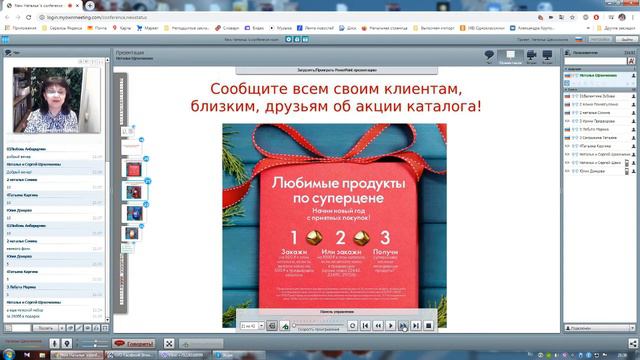The height and width of the screenshot is (360, 640).
Task: Open the Почта bookmark in bookmarks bar
Action: click(x=97, y=28)
